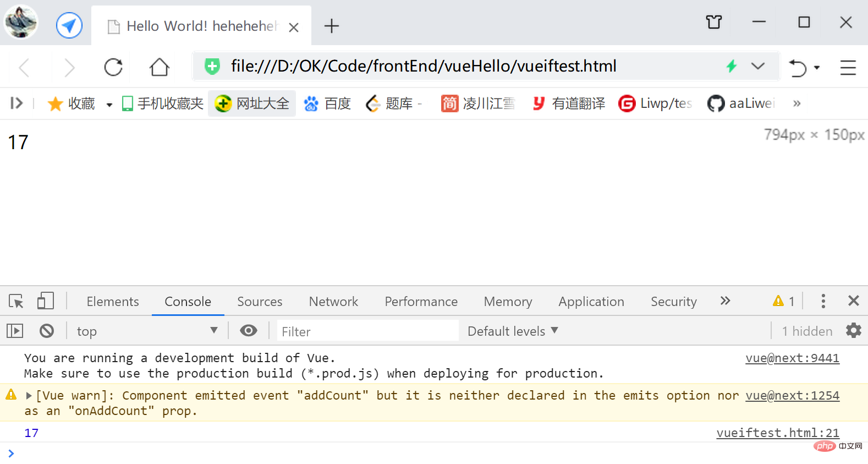
Task: Go back to previous page
Action: (x=24, y=68)
